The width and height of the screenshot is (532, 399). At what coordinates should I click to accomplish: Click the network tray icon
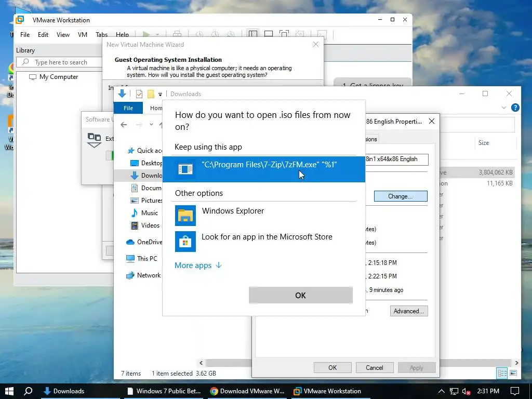click(454, 391)
